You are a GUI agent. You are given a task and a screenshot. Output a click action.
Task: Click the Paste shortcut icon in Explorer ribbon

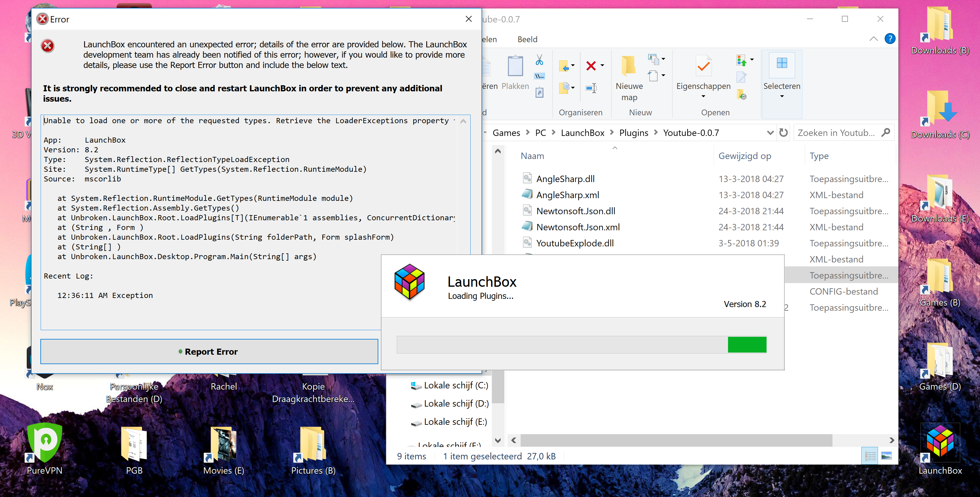tap(539, 93)
